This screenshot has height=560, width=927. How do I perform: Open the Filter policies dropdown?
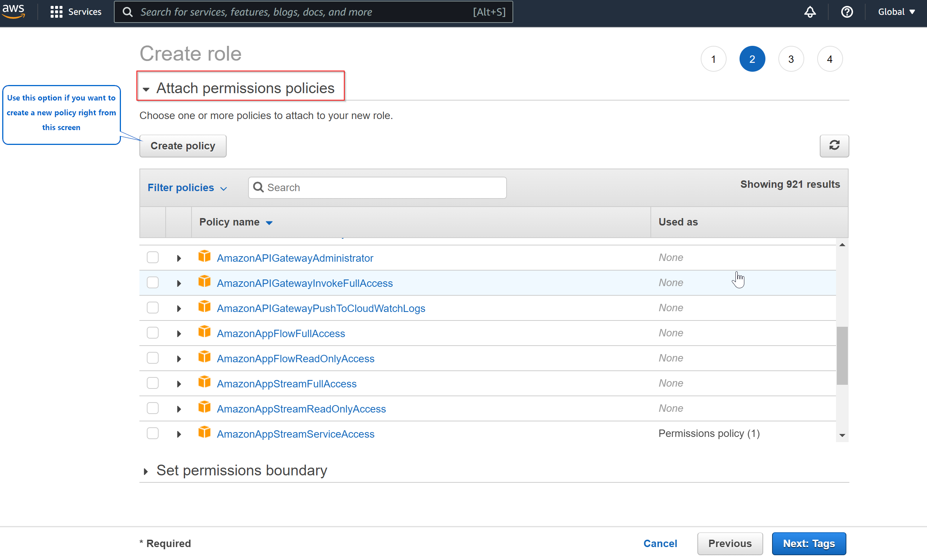pyautogui.click(x=187, y=187)
